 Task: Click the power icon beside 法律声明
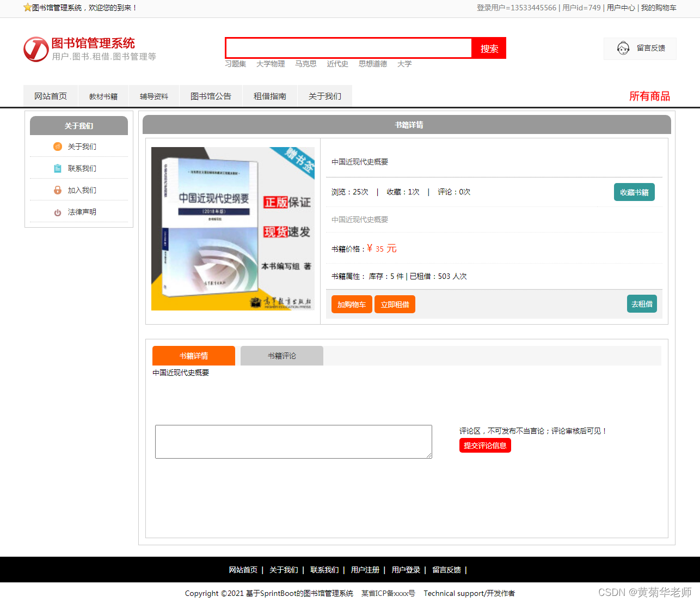[58, 212]
